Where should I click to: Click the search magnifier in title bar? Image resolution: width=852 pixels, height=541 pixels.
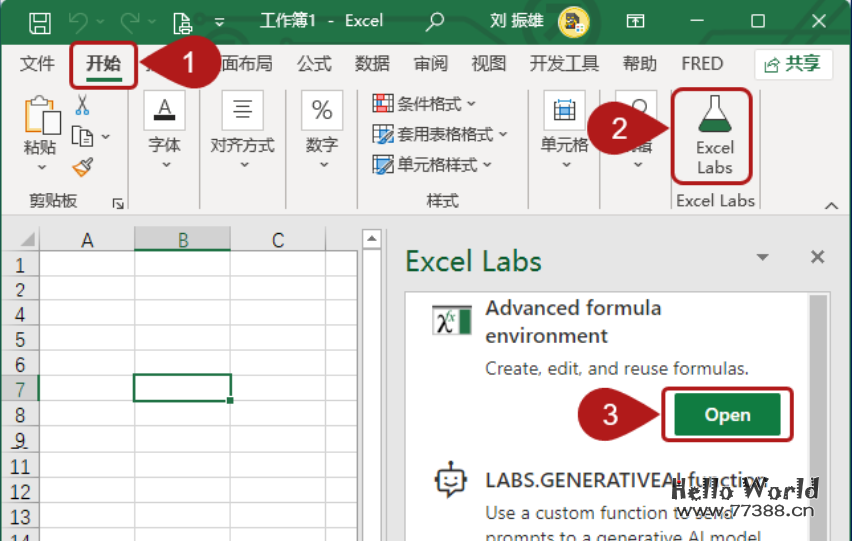pyautogui.click(x=434, y=22)
